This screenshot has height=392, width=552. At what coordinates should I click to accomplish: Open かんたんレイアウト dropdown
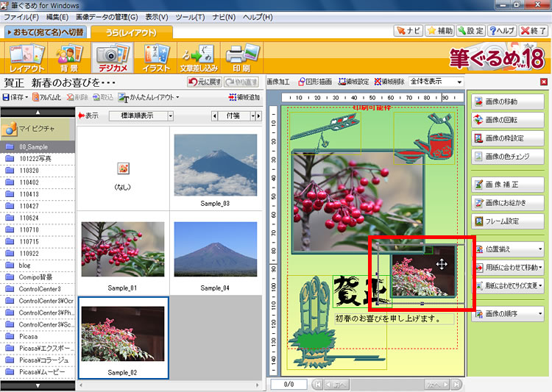(x=148, y=97)
